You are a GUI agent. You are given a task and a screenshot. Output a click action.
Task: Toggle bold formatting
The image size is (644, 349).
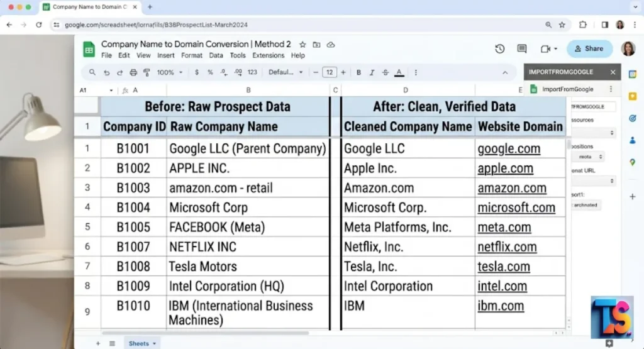(x=358, y=72)
